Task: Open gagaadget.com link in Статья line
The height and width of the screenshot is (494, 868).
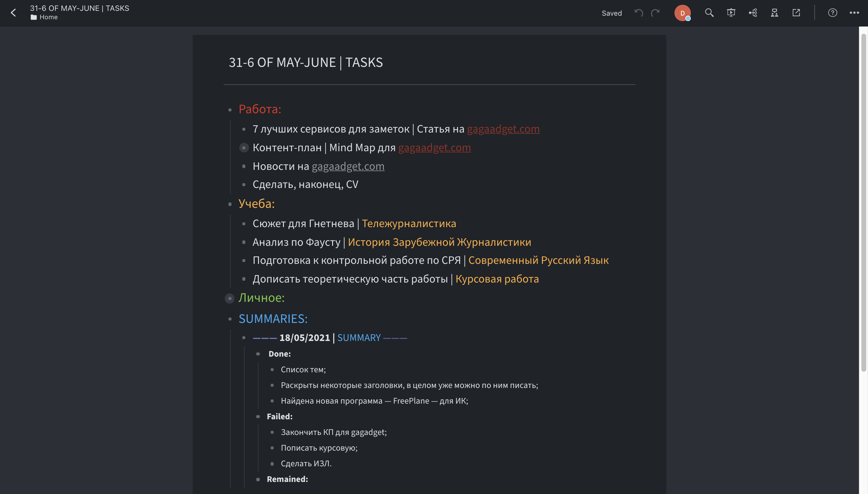Action: (503, 129)
